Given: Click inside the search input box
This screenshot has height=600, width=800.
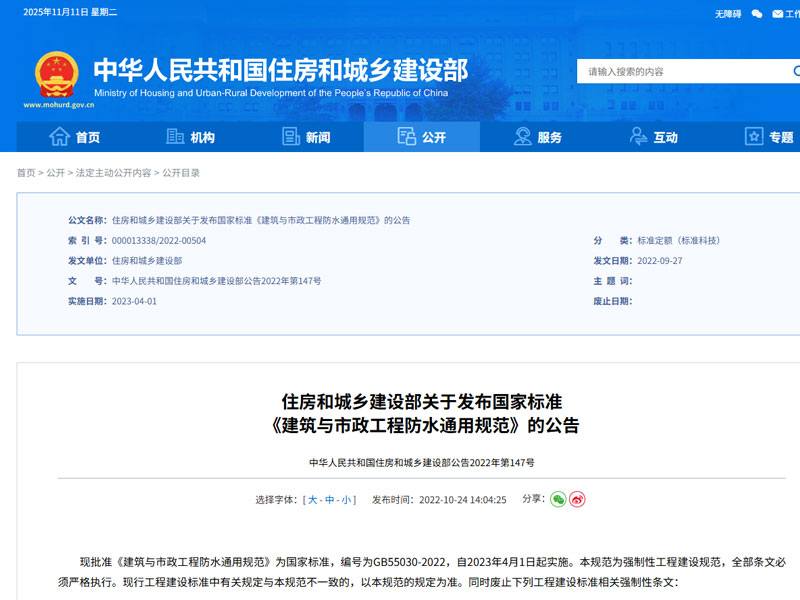Looking at the screenshot, I should pos(660,72).
